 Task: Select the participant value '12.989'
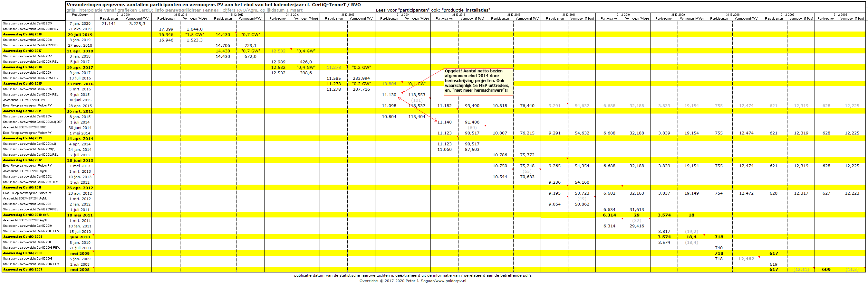278,62
